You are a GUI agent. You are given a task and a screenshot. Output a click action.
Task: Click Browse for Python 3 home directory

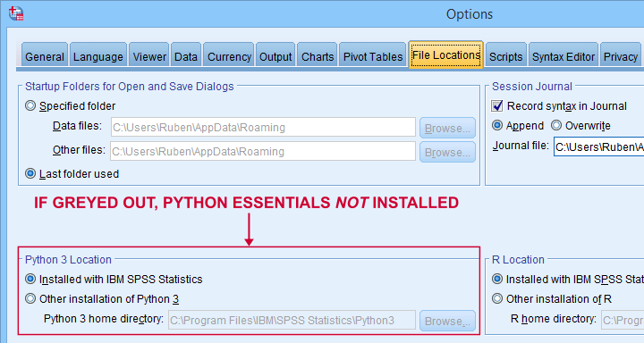point(447,321)
